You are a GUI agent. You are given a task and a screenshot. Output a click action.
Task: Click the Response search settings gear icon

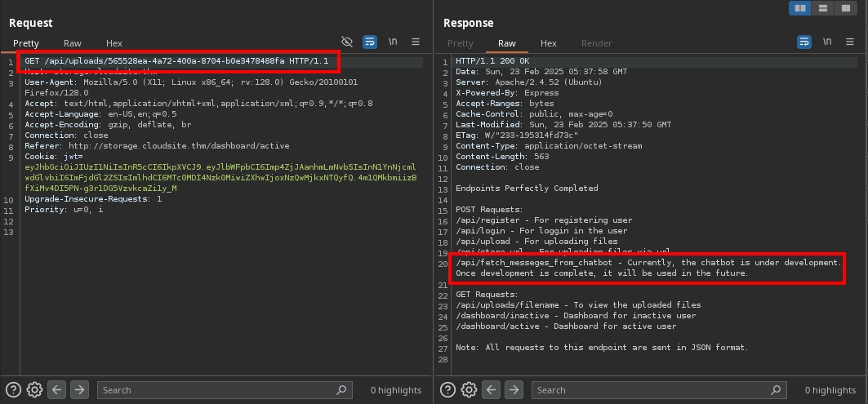pos(469,390)
